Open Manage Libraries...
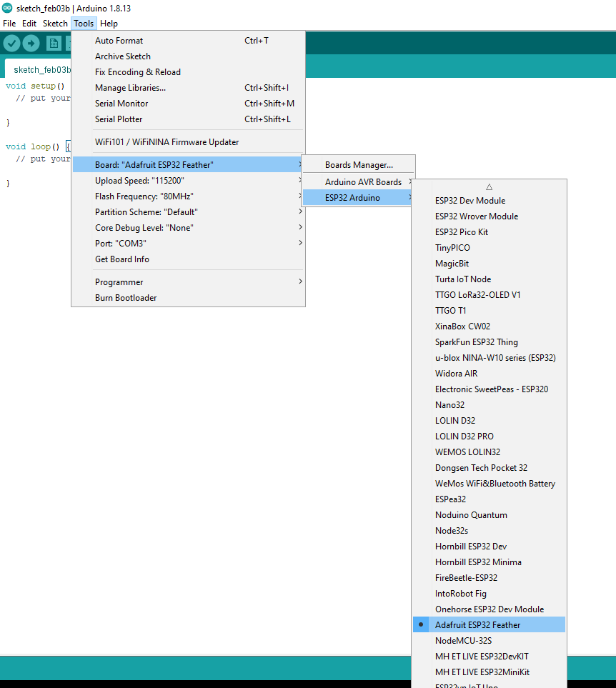 [188, 88]
